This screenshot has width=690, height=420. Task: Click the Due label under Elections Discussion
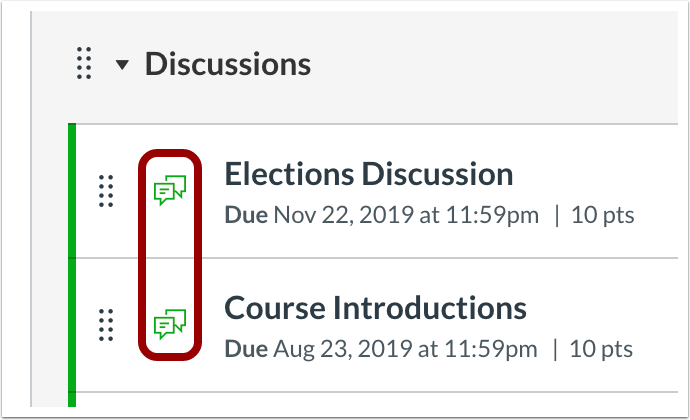[246, 215]
